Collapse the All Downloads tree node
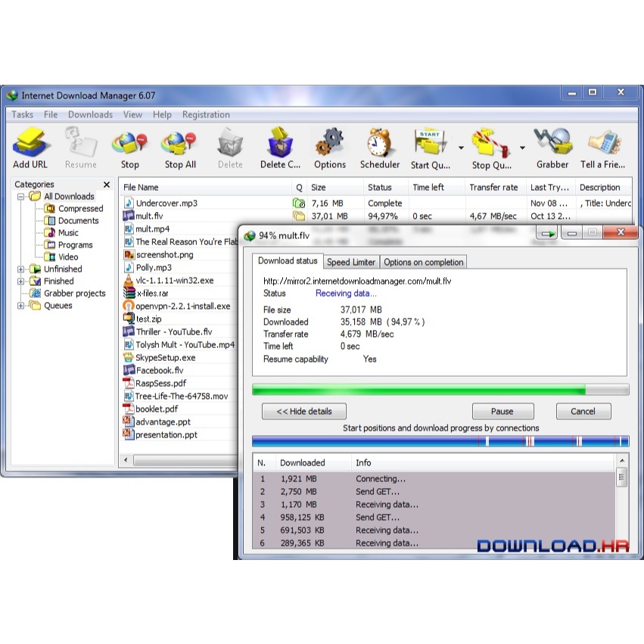 point(21,197)
